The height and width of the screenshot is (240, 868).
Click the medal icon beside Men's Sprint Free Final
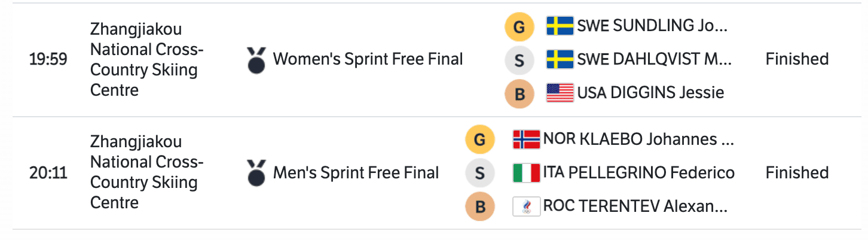256,174
